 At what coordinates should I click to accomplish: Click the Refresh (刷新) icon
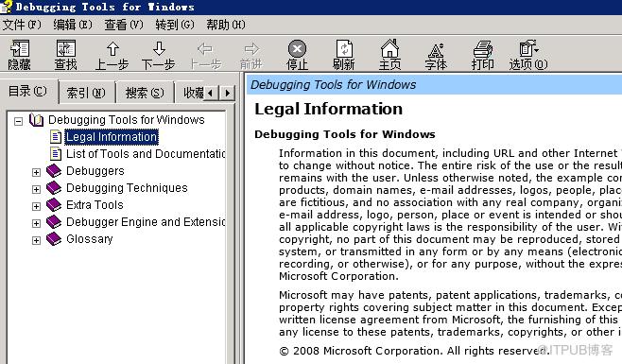(x=344, y=48)
